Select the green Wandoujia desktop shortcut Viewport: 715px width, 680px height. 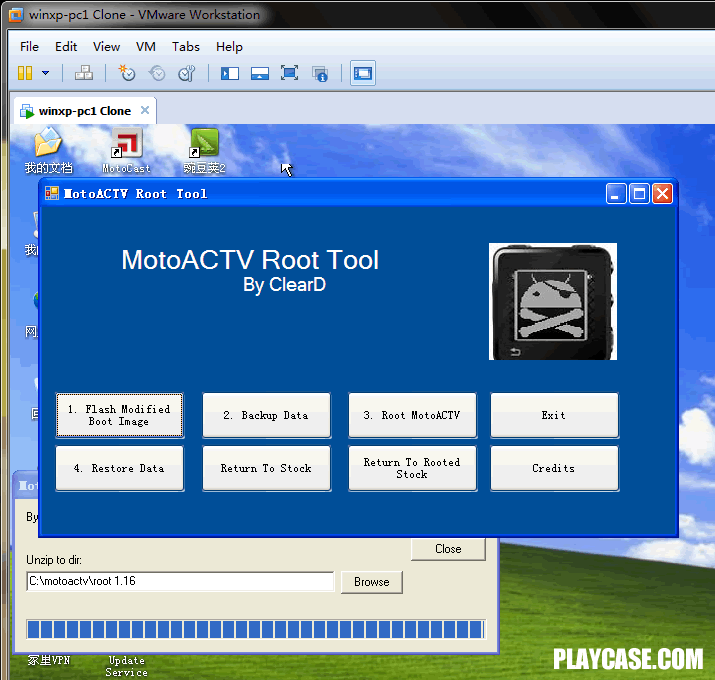[x=204, y=151]
